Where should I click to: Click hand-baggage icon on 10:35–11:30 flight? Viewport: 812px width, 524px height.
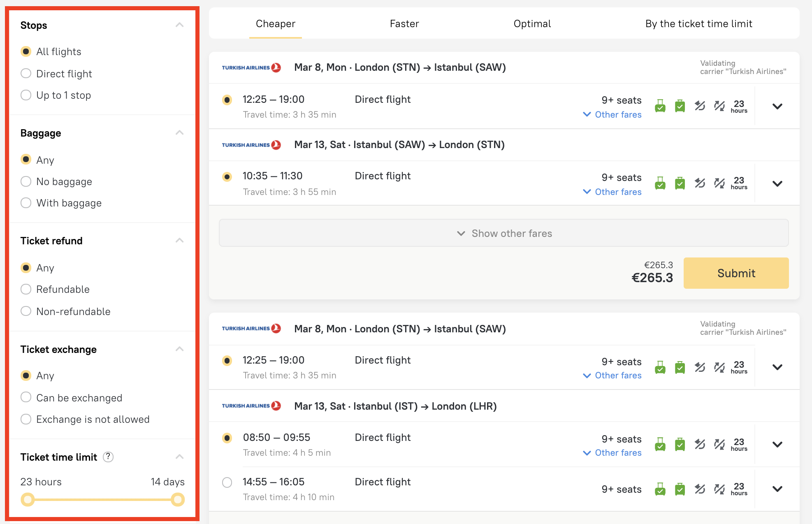tap(660, 183)
